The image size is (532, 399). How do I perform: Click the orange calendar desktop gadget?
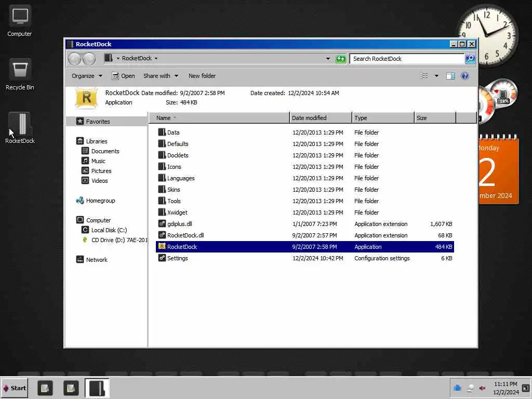[499, 169]
